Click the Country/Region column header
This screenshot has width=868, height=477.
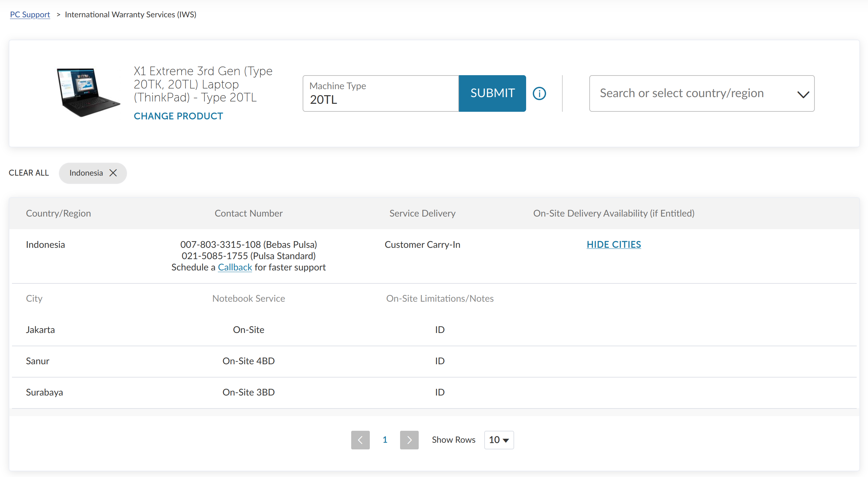(x=58, y=213)
